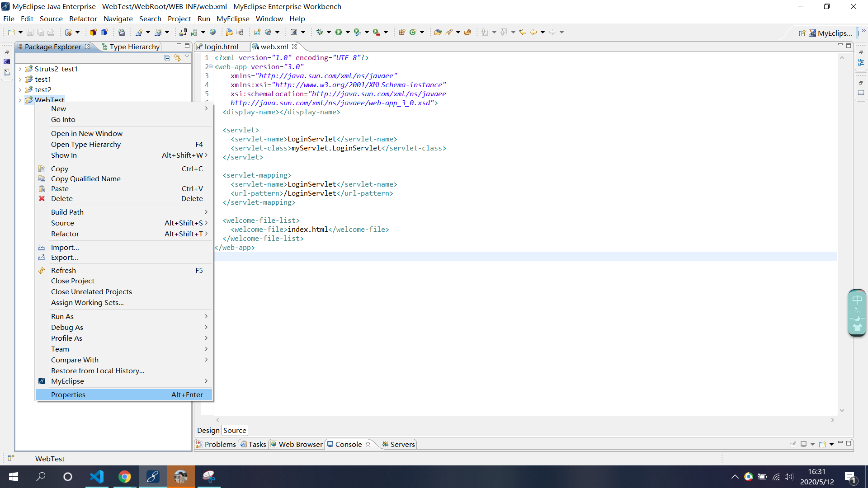The height and width of the screenshot is (488, 868).
Task: Choose Export... from the context menu
Action: tap(124, 258)
